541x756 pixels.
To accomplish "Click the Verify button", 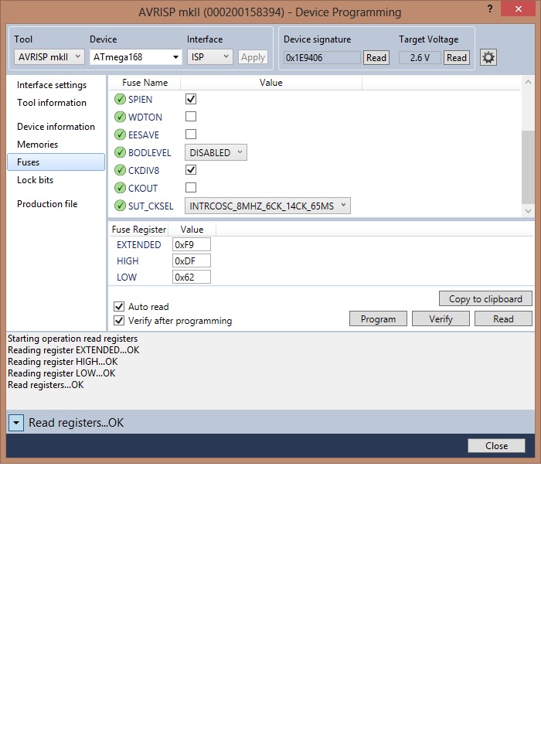I will point(441,318).
